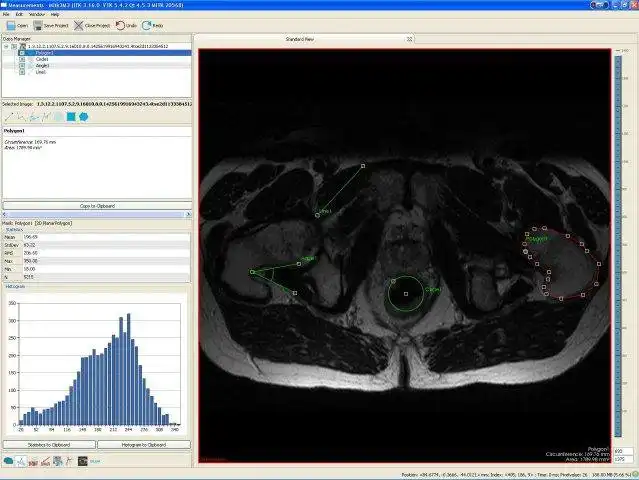The height and width of the screenshot is (480, 639).
Task: Collapse the Statistics group section
Action: click(14, 230)
